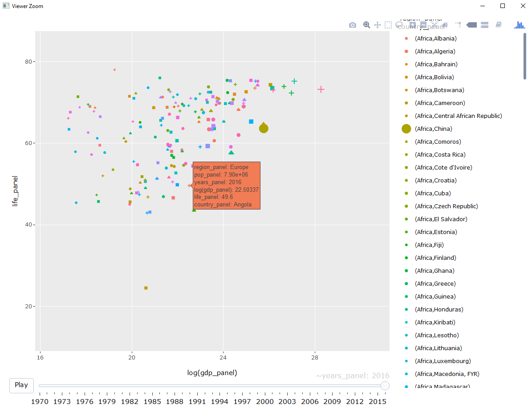Toggle the (Africa,Albania) legend entry
The height and width of the screenshot is (412, 532).
(x=435, y=38)
